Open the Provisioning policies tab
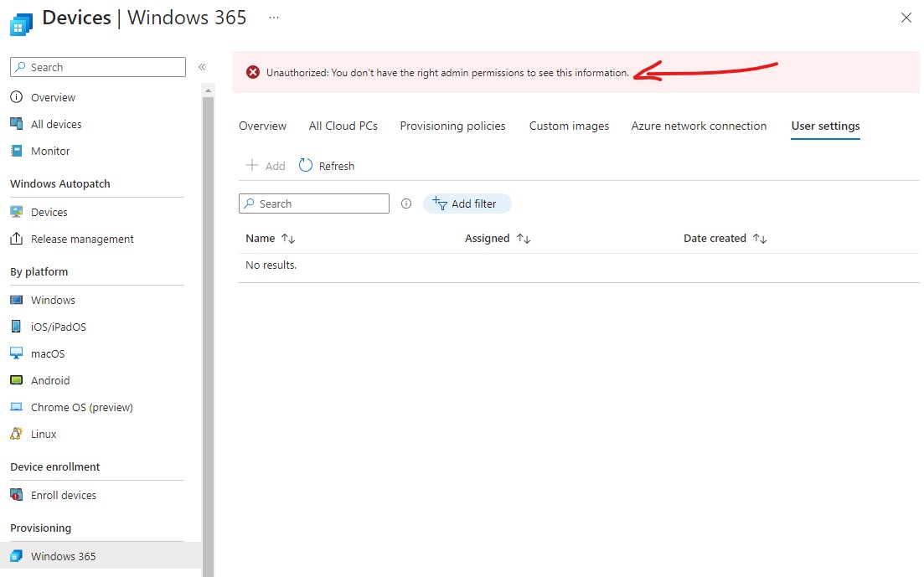Screen dimensions: 924x577 pyautogui.click(x=452, y=126)
